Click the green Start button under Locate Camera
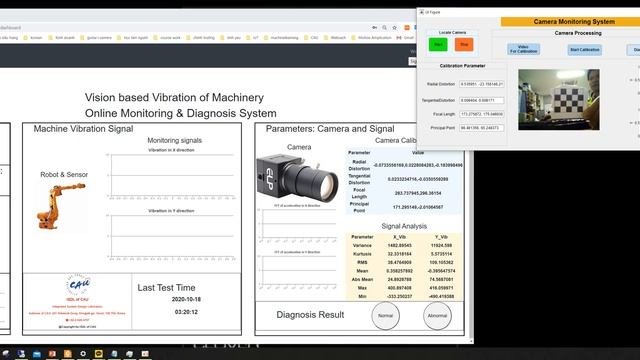Screen dimensions: 640x360 [x=438, y=44]
